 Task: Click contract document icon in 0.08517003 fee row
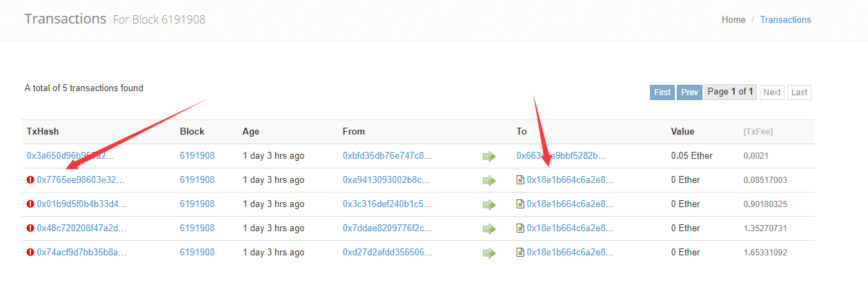(520, 180)
